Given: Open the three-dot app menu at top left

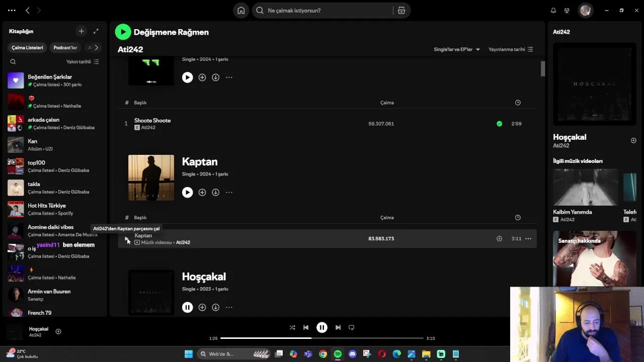Looking at the screenshot, I should coord(12,10).
